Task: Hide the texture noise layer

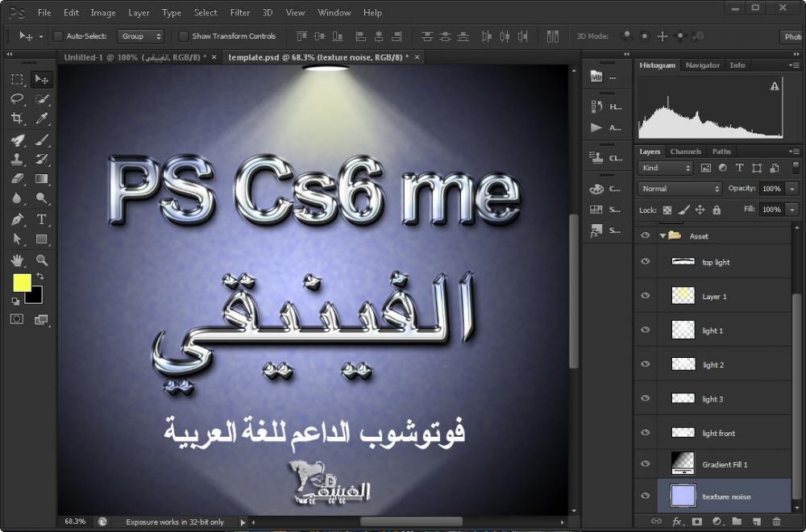Action: coord(645,496)
